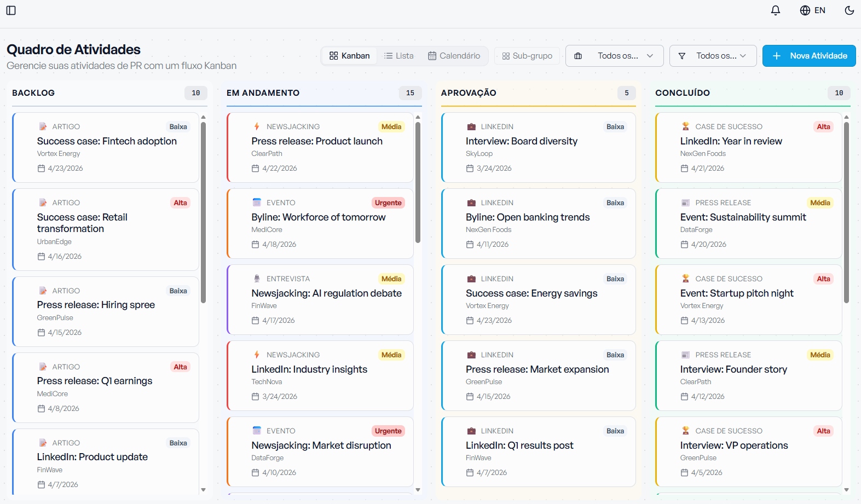Click the microphone icon on Newsjacking: AI regulation debate
The image size is (861, 504).
(257, 279)
